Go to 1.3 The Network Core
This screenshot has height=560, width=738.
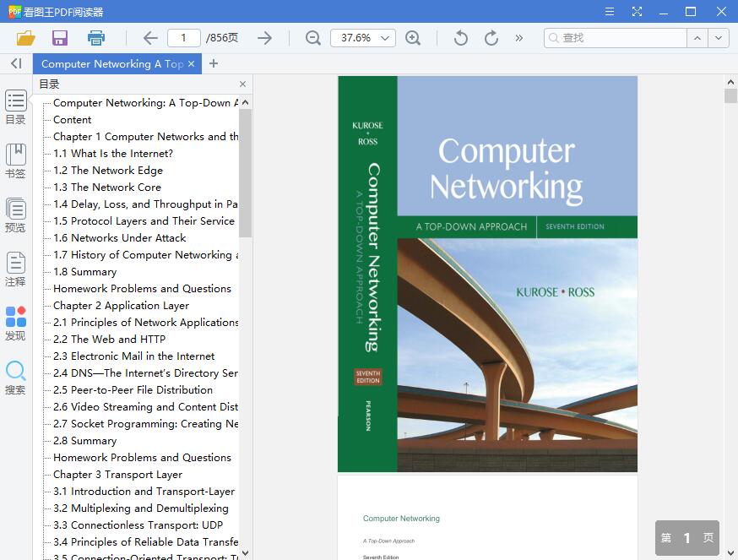(107, 188)
